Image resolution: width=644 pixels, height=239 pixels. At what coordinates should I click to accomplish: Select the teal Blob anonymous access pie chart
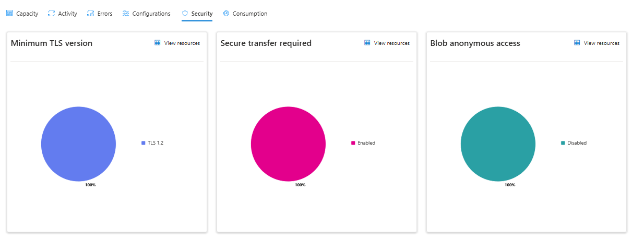coord(498,144)
